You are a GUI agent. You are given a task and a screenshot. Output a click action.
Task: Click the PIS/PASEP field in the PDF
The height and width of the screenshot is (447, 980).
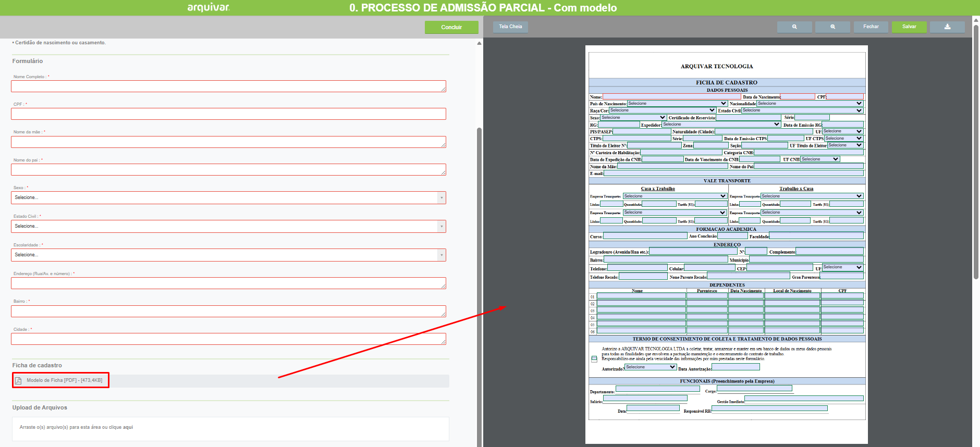pyautogui.click(x=642, y=132)
